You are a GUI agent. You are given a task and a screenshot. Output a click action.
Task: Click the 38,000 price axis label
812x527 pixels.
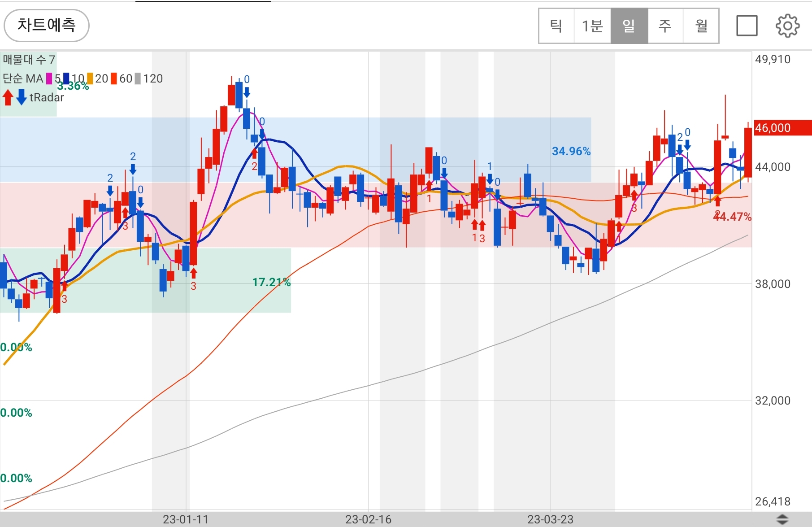click(773, 284)
